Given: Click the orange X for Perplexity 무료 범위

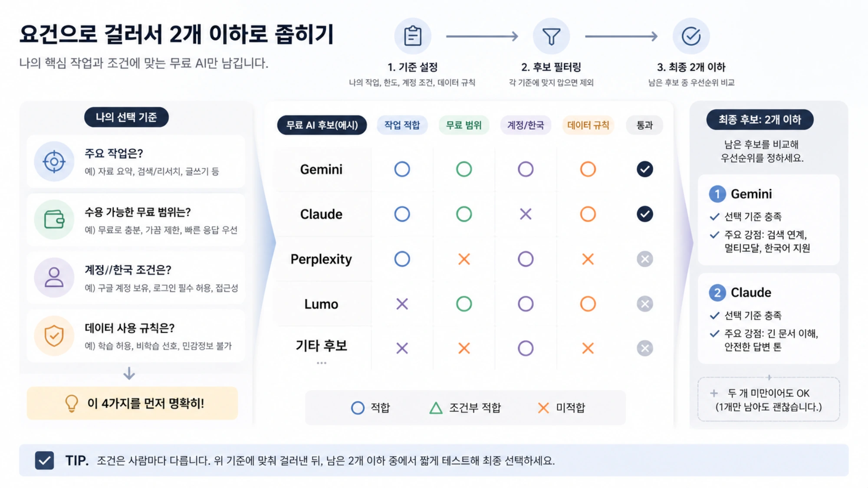Looking at the screenshot, I should 464,259.
